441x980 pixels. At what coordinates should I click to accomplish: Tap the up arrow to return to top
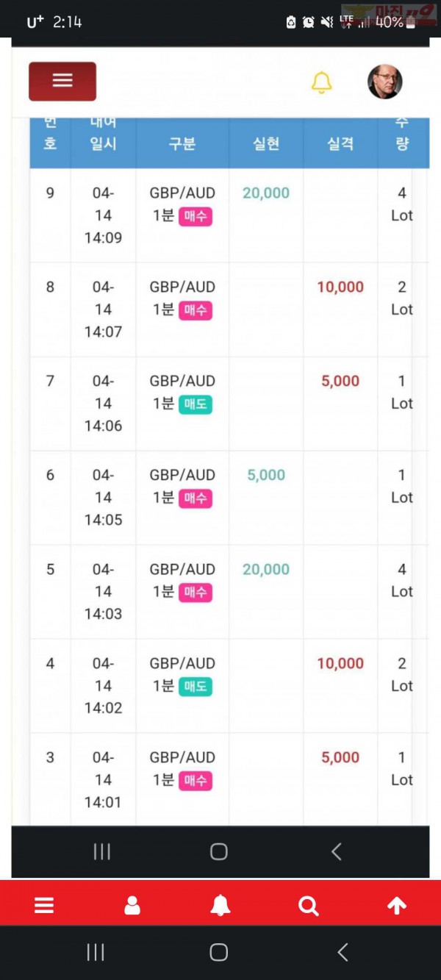[397, 906]
